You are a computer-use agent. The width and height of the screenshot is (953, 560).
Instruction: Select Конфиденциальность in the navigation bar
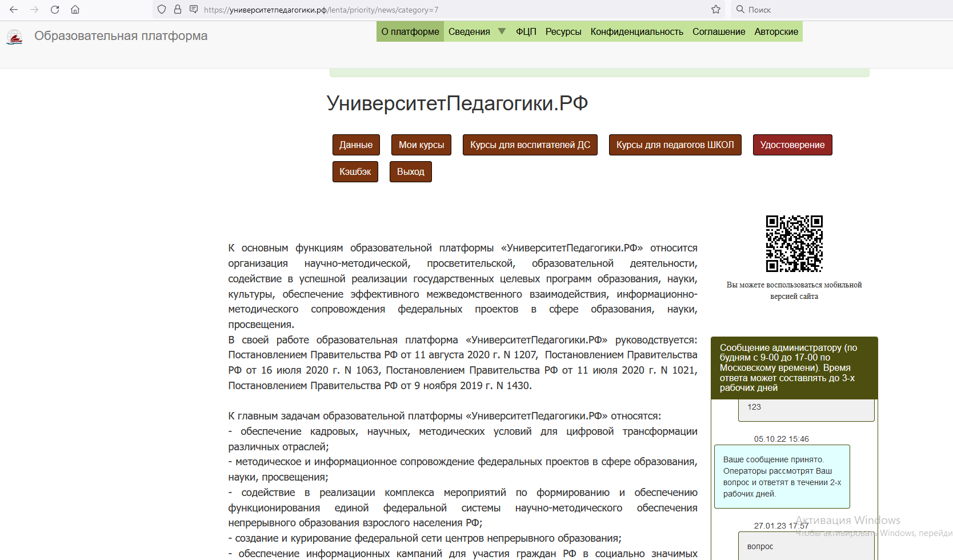[x=636, y=31]
